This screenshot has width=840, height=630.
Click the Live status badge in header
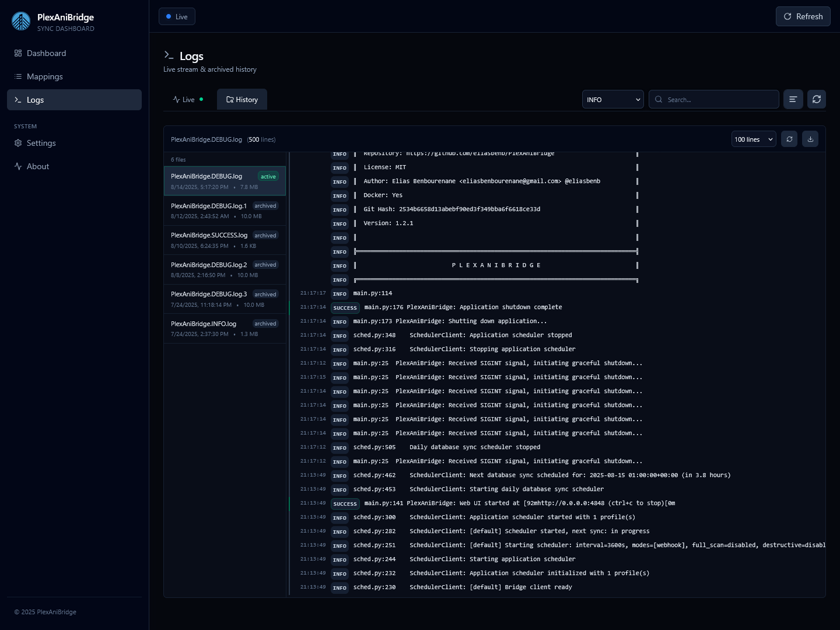(x=177, y=16)
